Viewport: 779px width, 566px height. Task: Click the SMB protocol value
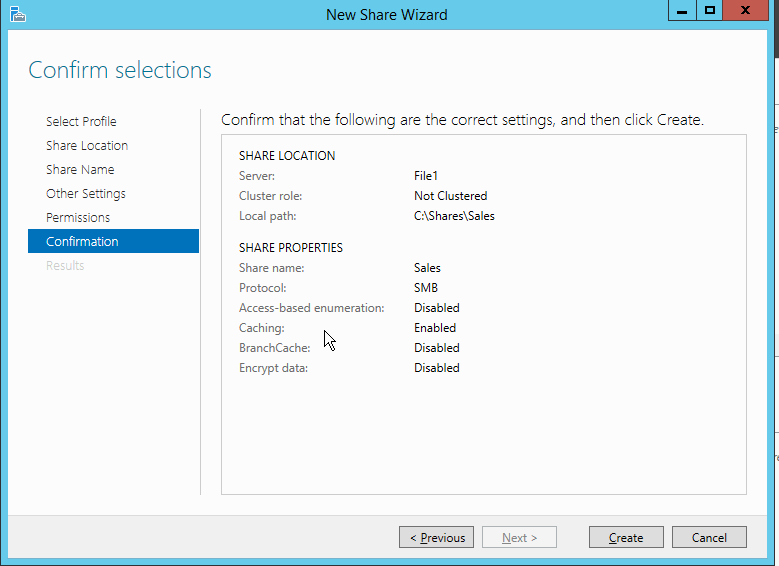[426, 288]
